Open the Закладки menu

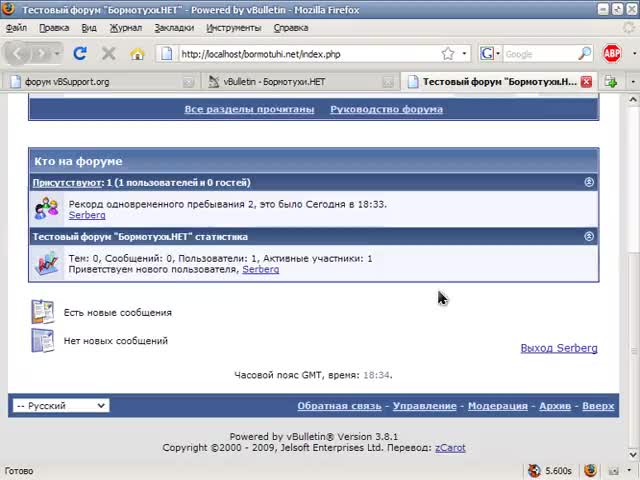click(174, 27)
